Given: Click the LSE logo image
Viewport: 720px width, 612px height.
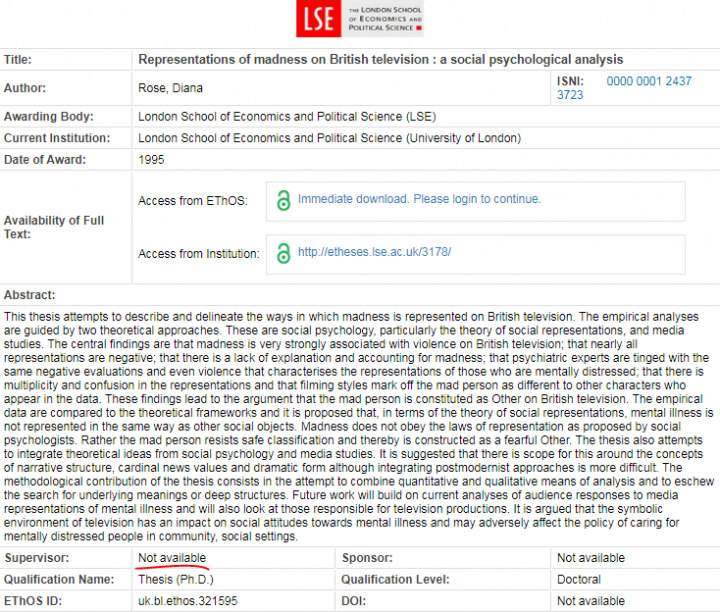Looking at the screenshot, I should coord(360,18).
